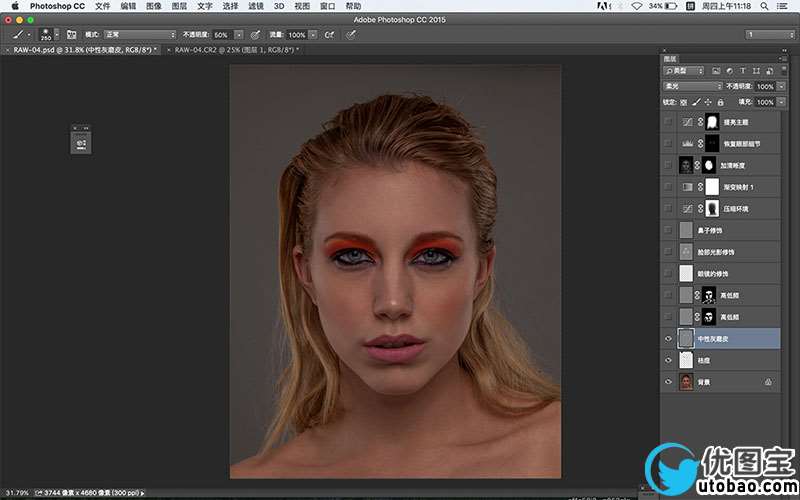The image size is (800, 500).
Task: Hide the 中性灰磨皮 layer using its eye
Action: pyautogui.click(x=669, y=339)
